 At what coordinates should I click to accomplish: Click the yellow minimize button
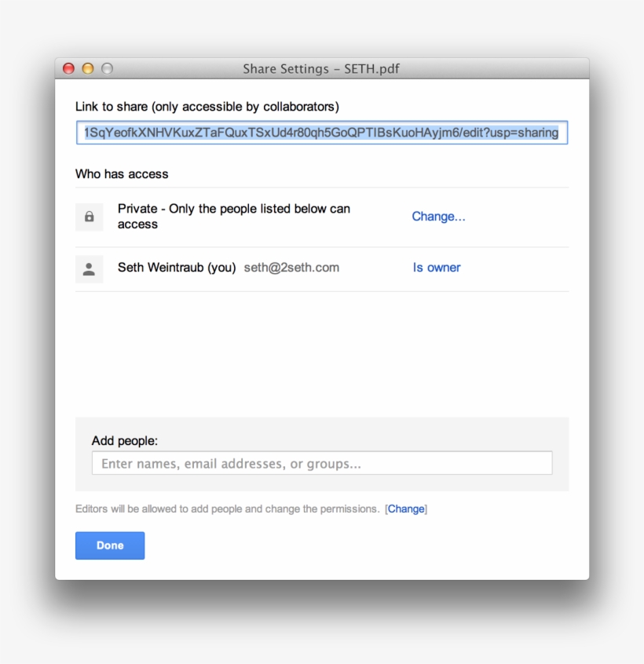coord(87,68)
